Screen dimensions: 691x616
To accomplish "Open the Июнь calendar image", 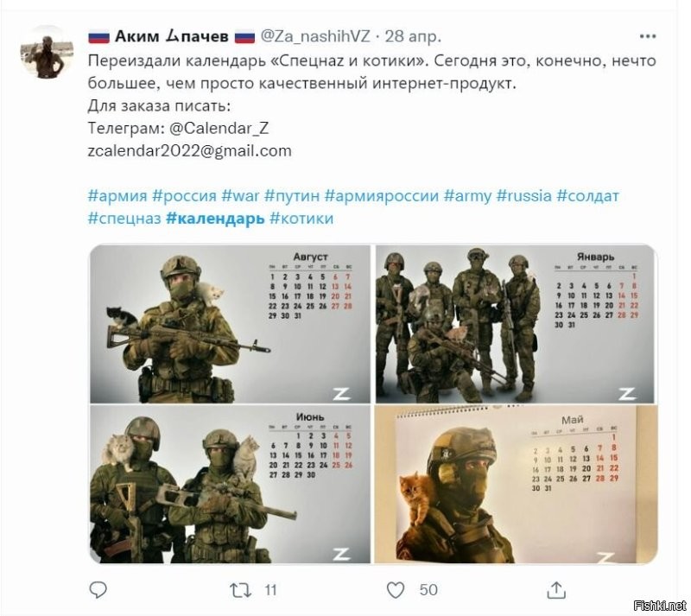I will click(x=230, y=485).
